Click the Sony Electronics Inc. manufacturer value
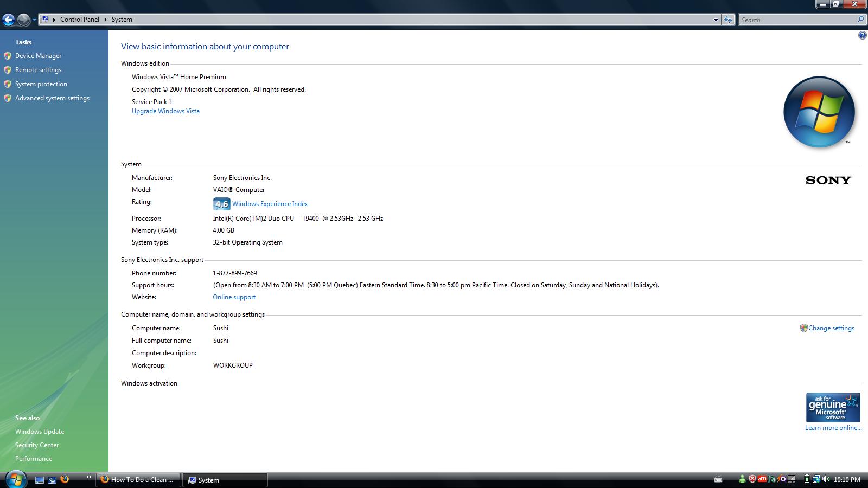The width and height of the screenshot is (868, 488). click(242, 178)
